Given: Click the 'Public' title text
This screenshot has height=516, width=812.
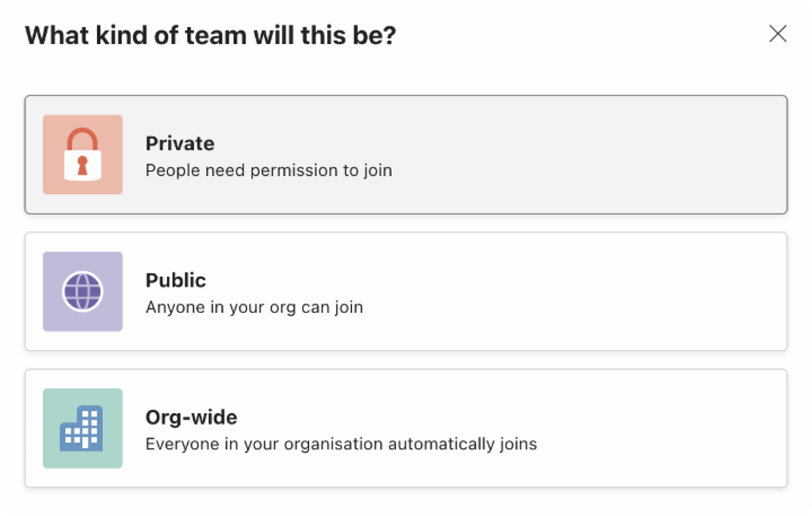Looking at the screenshot, I should point(176,280).
